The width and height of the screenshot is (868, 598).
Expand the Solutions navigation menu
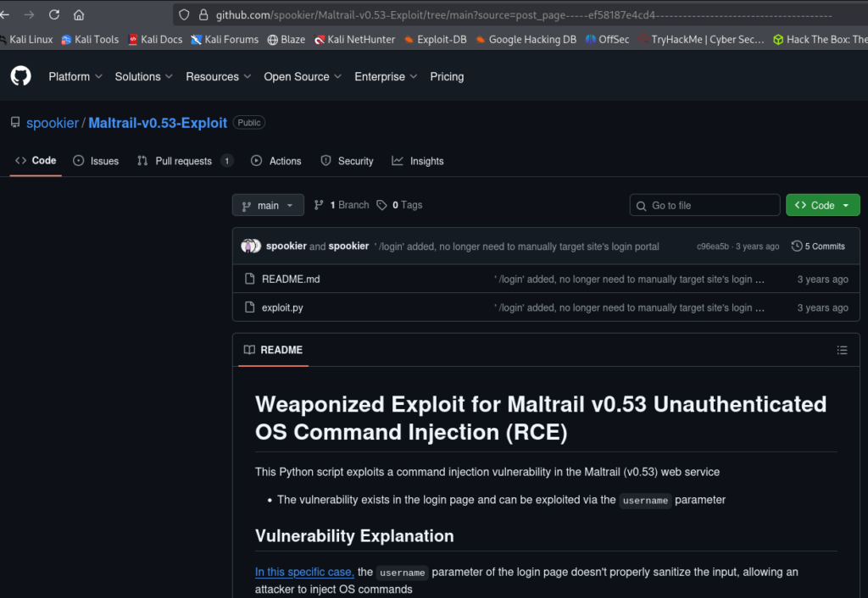pos(143,76)
